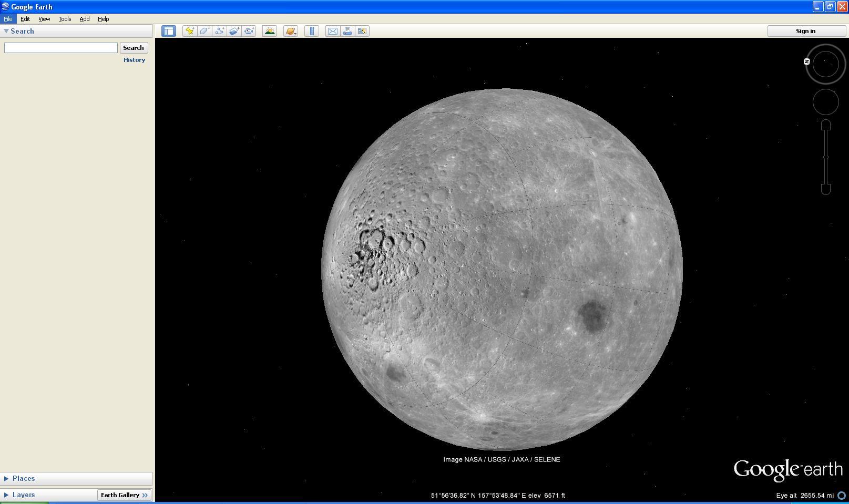Email the current view
The width and height of the screenshot is (849, 504).
coord(332,31)
